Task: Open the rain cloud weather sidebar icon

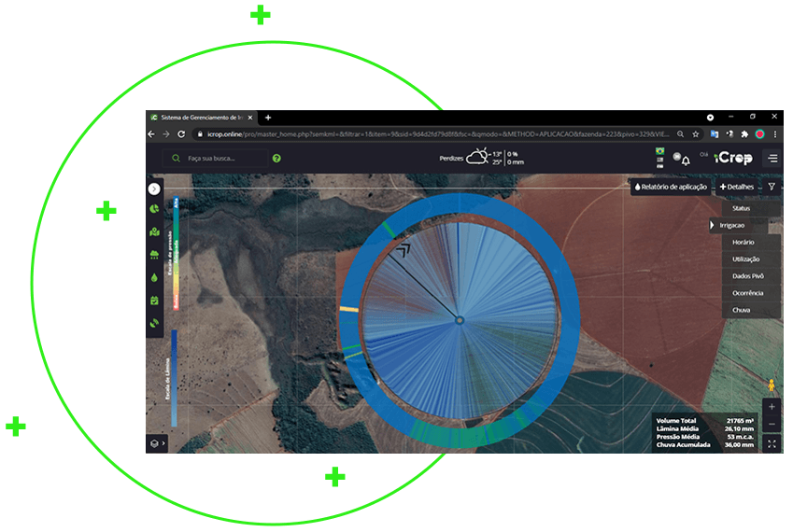Action: click(x=154, y=254)
